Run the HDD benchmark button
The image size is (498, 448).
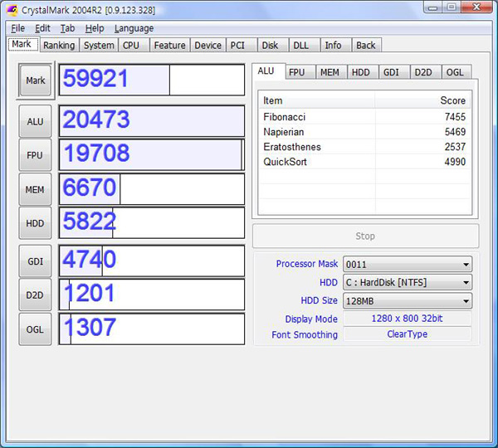tap(35, 223)
